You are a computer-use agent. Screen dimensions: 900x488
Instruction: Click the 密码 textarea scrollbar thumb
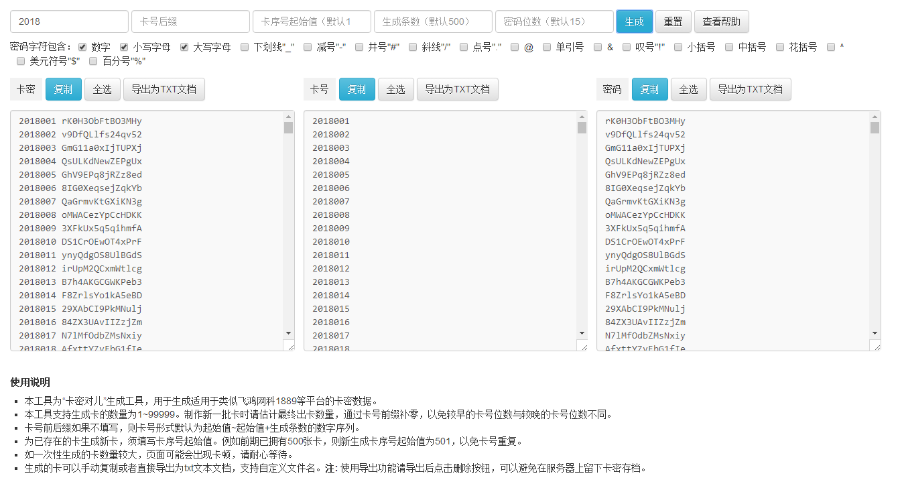pos(875,127)
